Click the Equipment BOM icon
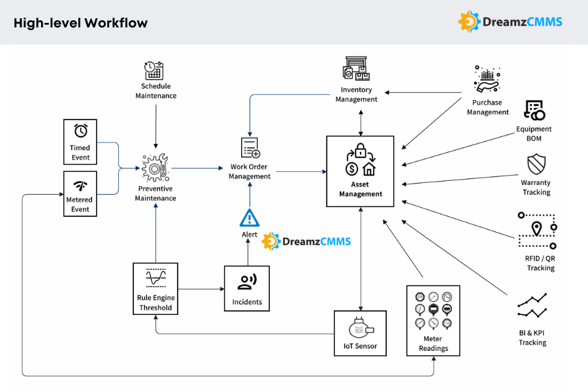This screenshot has width=588, height=392. click(534, 111)
